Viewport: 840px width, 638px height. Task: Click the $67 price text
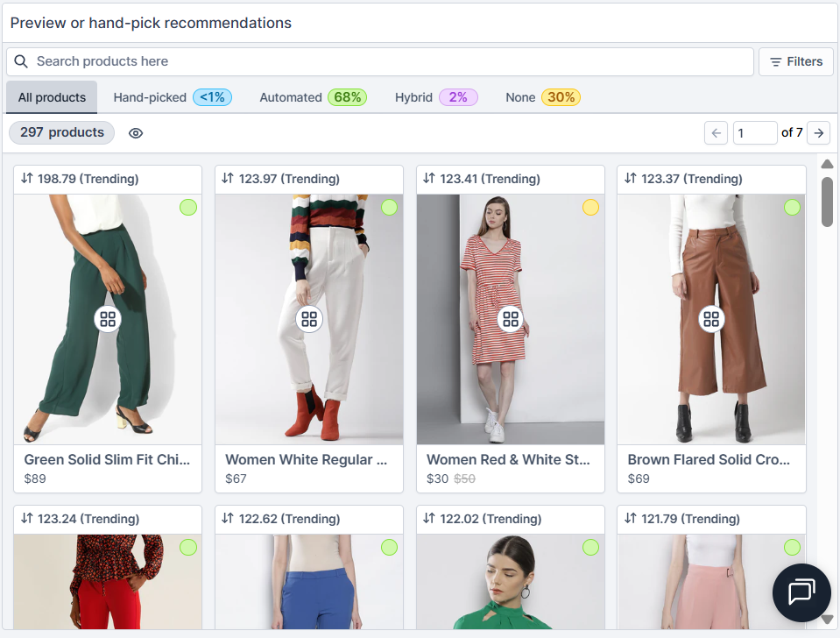[236, 478]
